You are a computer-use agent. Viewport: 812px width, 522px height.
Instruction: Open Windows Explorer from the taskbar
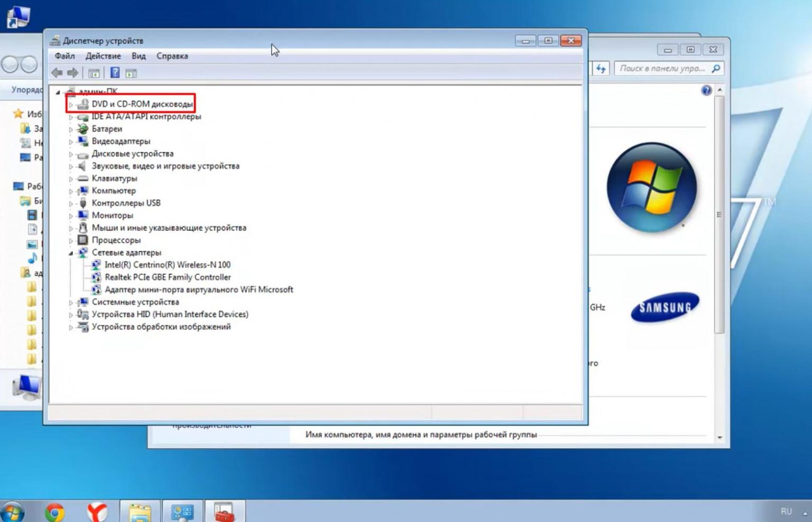140,511
